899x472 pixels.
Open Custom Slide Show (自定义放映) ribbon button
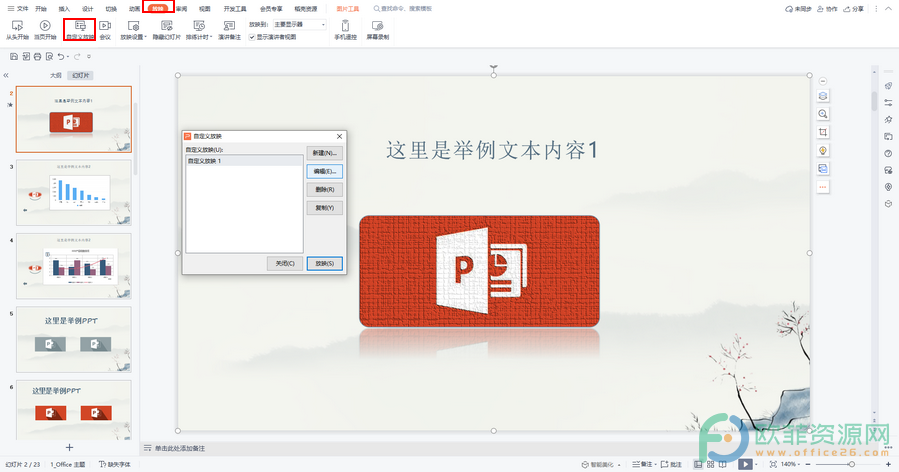pyautogui.click(x=80, y=30)
